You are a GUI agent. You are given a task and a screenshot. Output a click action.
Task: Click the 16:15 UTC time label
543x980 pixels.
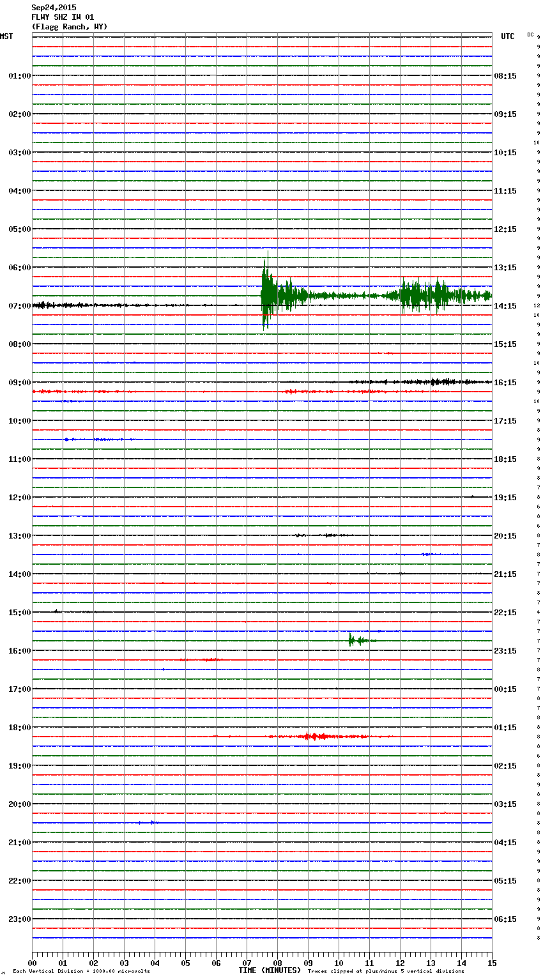505,383
